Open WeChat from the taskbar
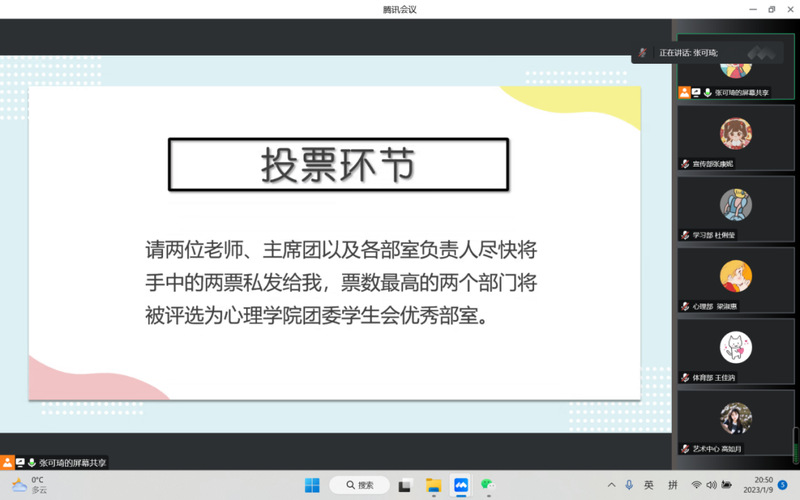The width and height of the screenshot is (800, 500). (x=487, y=485)
